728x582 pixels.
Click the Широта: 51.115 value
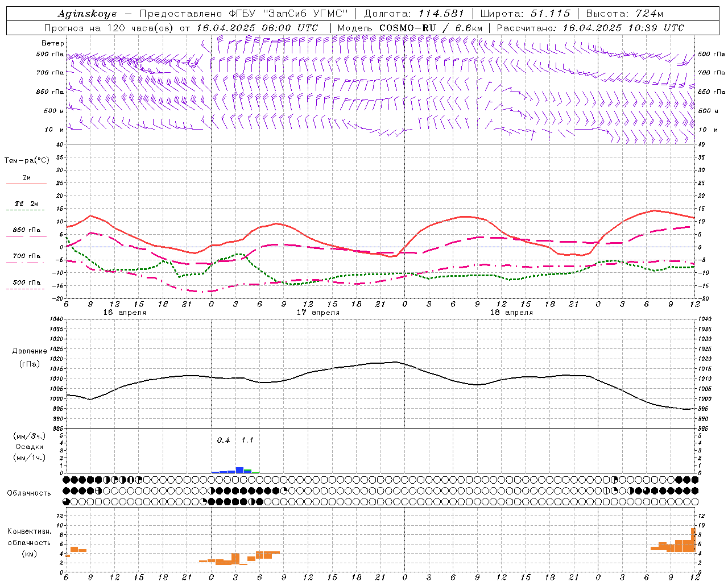click(525, 14)
